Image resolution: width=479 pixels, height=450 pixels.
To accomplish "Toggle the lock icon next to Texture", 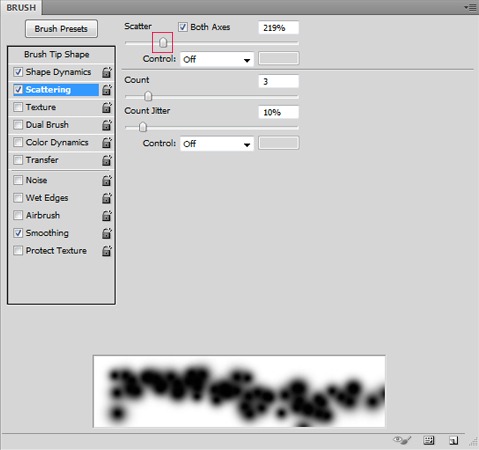I will (x=107, y=107).
